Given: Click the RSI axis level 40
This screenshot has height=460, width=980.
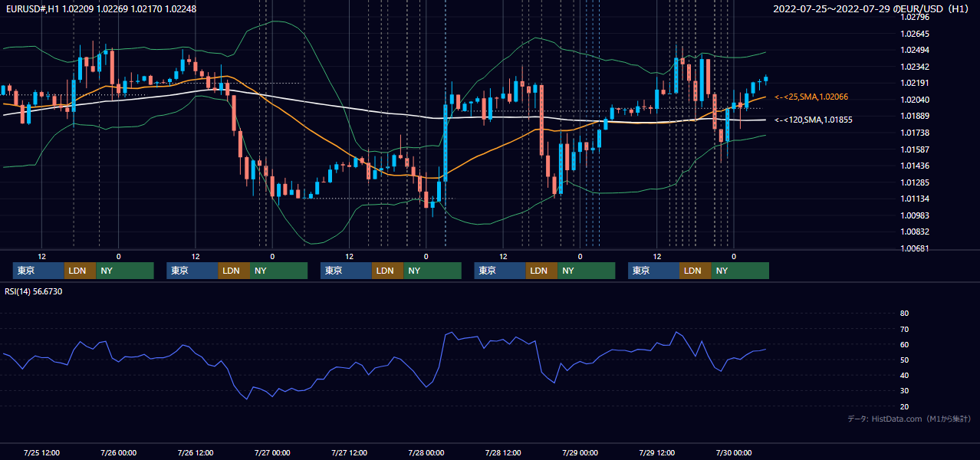Looking at the screenshot, I should point(904,375).
